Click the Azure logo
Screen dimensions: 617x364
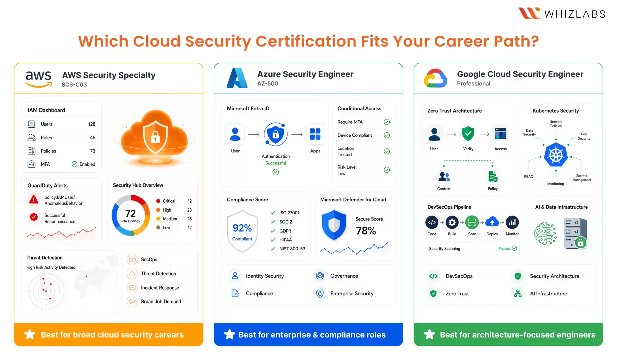click(x=237, y=78)
